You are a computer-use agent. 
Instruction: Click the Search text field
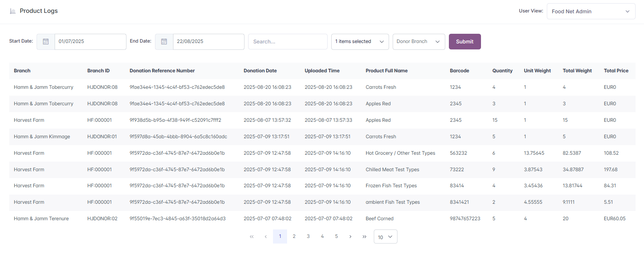point(287,42)
